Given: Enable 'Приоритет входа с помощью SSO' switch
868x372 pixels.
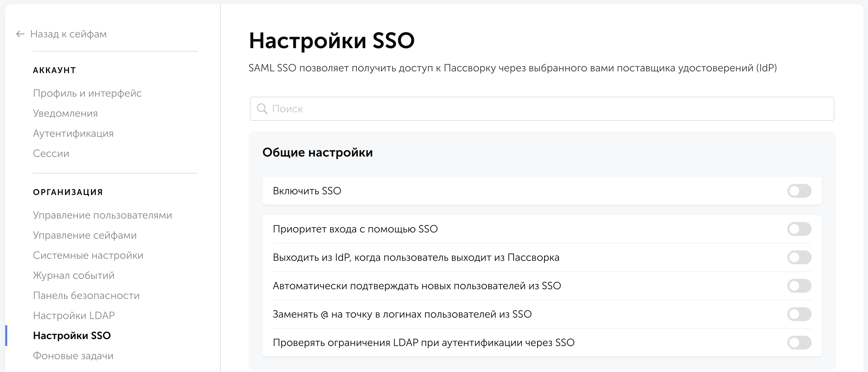Looking at the screenshot, I should [799, 229].
